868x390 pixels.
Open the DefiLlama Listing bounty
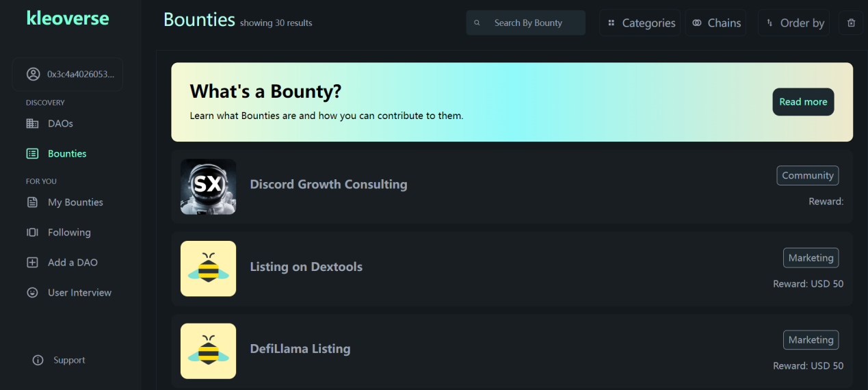[300, 349]
